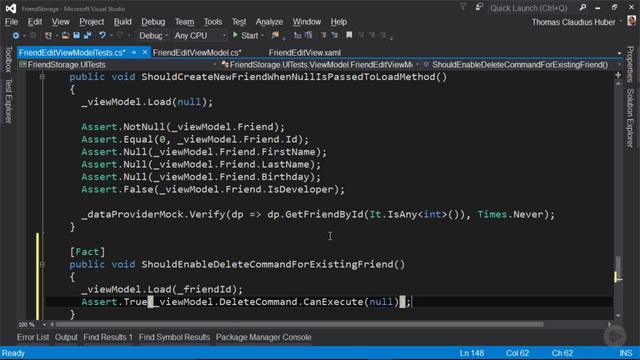
Task: Open the File menu
Action: tap(11, 22)
